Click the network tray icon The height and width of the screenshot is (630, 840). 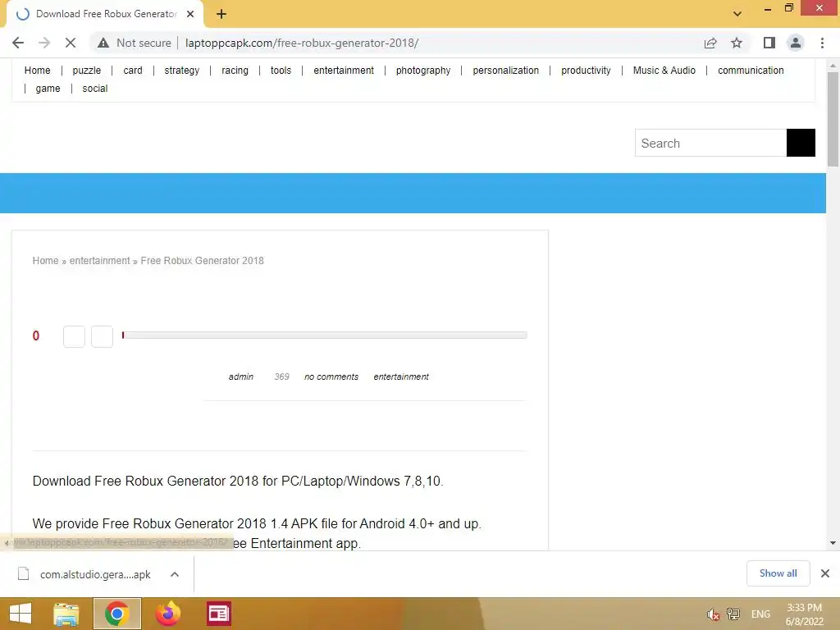tap(733, 614)
